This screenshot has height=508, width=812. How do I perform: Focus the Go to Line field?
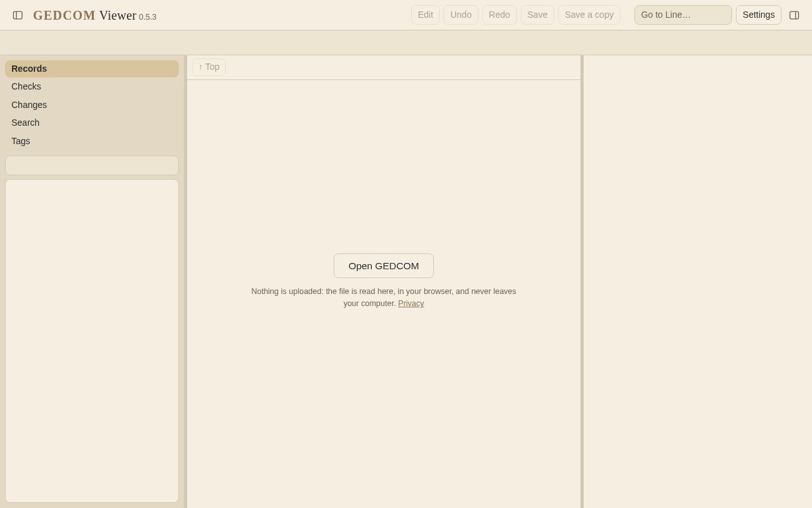(683, 15)
